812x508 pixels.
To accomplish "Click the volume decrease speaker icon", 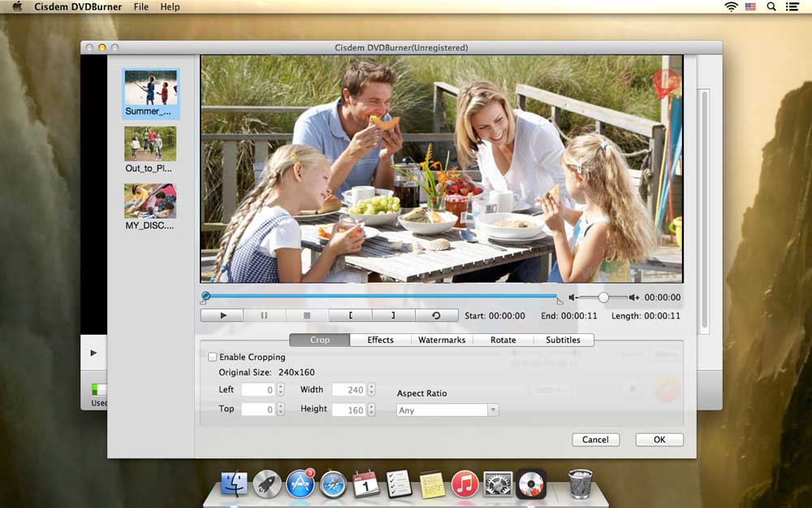I will coord(573,297).
